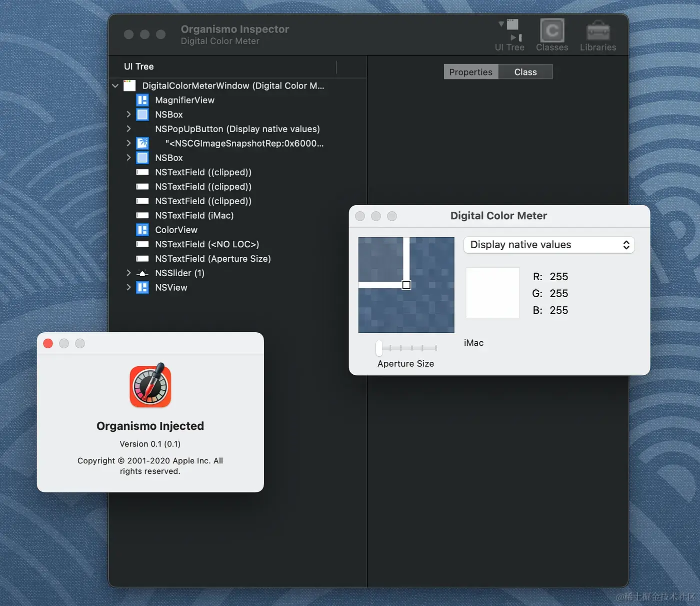Image resolution: width=700 pixels, height=606 pixels.
Task: Select the DigitalColorMeterWindow root row
Action: [238, 86]
